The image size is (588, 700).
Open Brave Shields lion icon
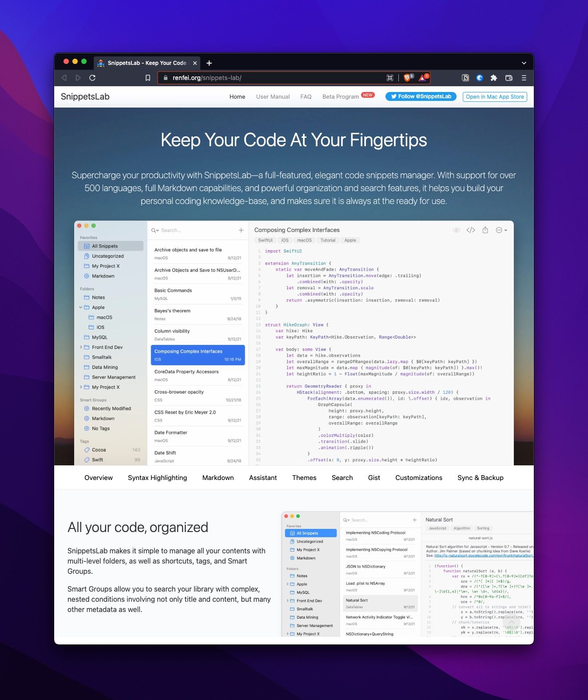coord(407,78)
